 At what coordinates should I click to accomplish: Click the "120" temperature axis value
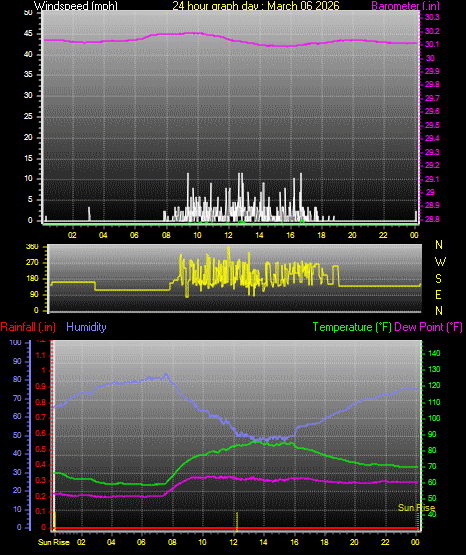434,385
